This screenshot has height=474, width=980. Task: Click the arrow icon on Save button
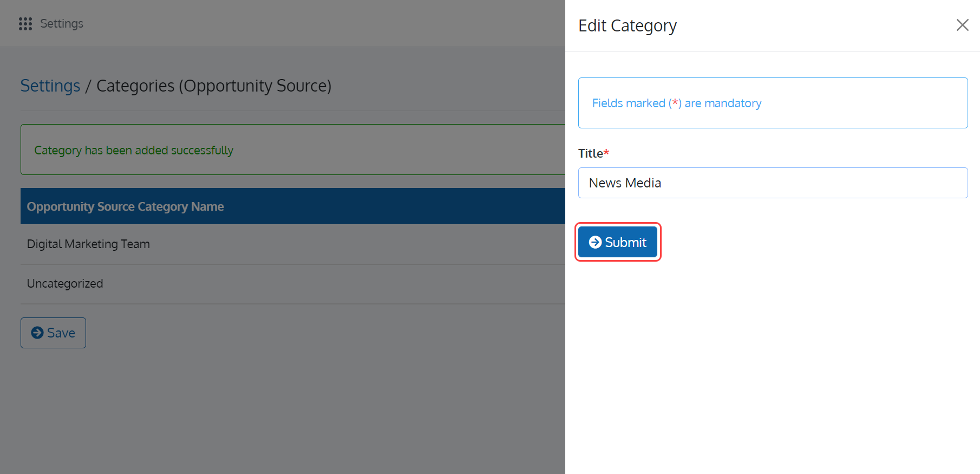[37, 333]
